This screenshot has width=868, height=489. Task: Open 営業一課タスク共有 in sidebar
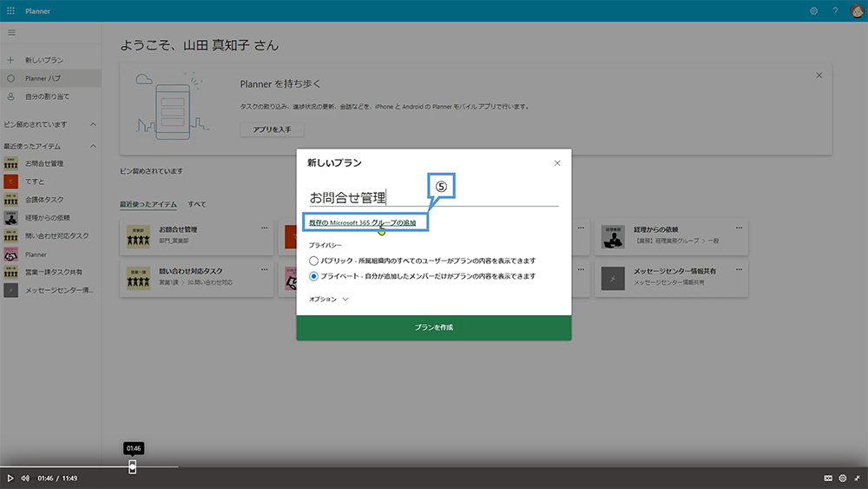pos(50,272)
